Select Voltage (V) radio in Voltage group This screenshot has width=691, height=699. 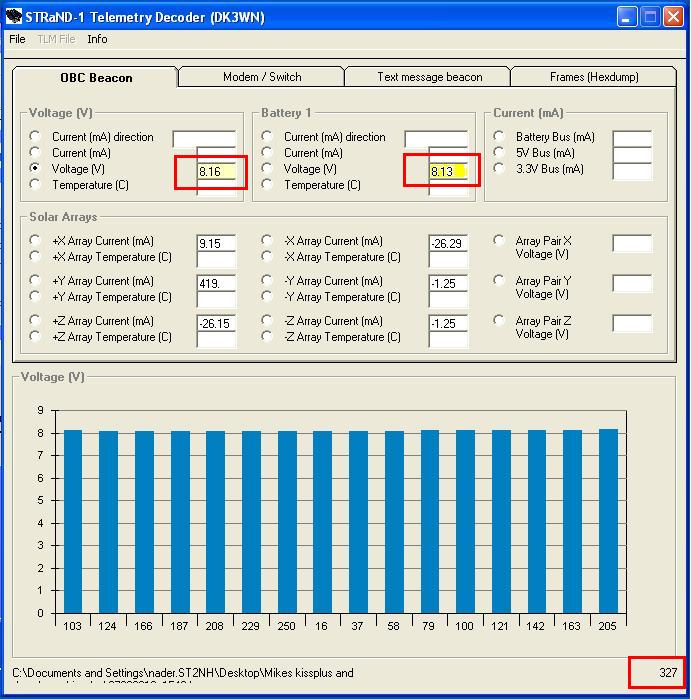(35, 168)
